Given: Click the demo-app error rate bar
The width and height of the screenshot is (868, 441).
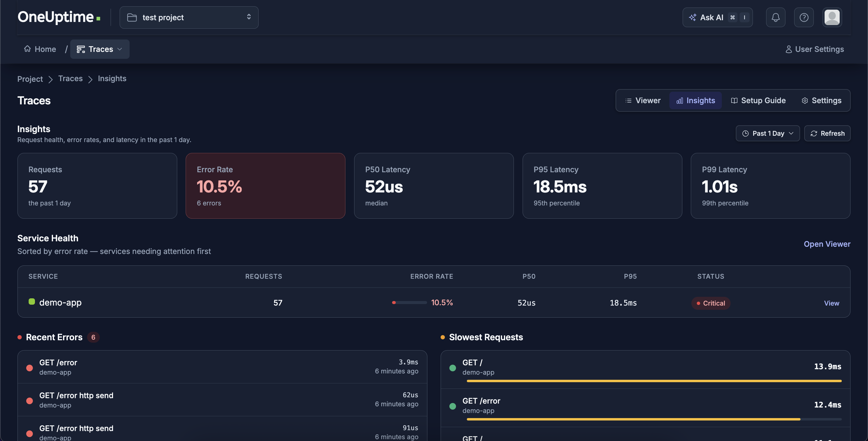Looking at the screenshot, I should [x=409, y=303].
